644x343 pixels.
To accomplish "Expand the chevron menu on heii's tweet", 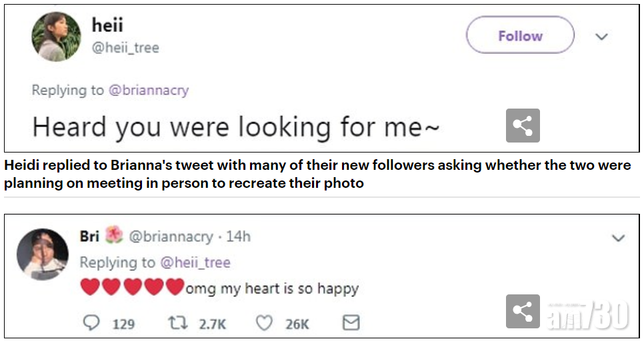I will [x=601, y=37].
